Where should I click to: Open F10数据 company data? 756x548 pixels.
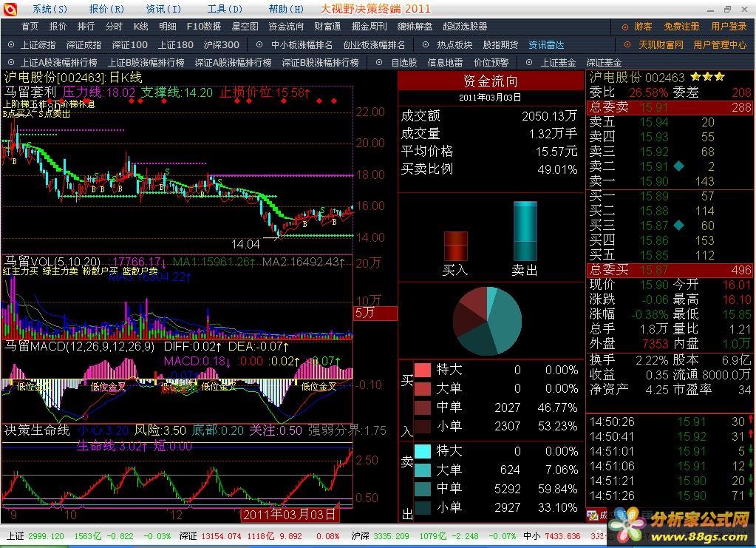point(204,27)
